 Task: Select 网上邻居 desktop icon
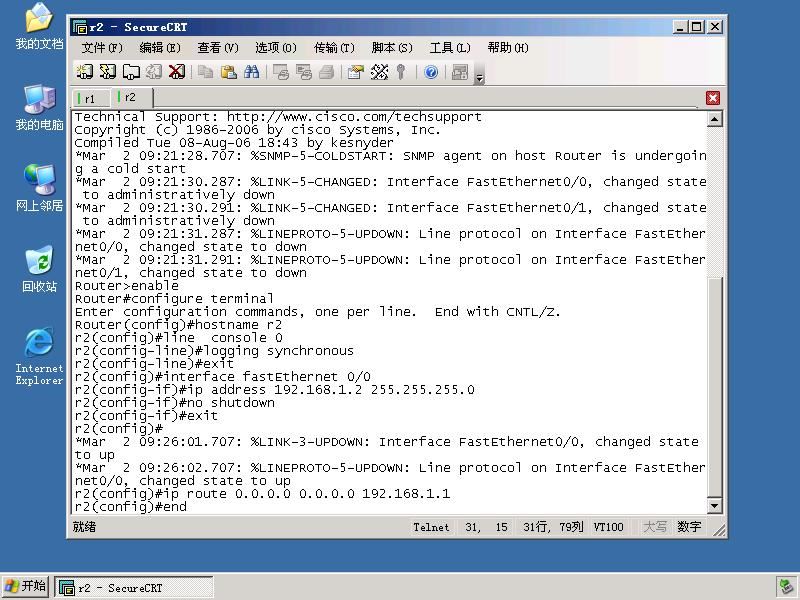(x=39, y=188)
